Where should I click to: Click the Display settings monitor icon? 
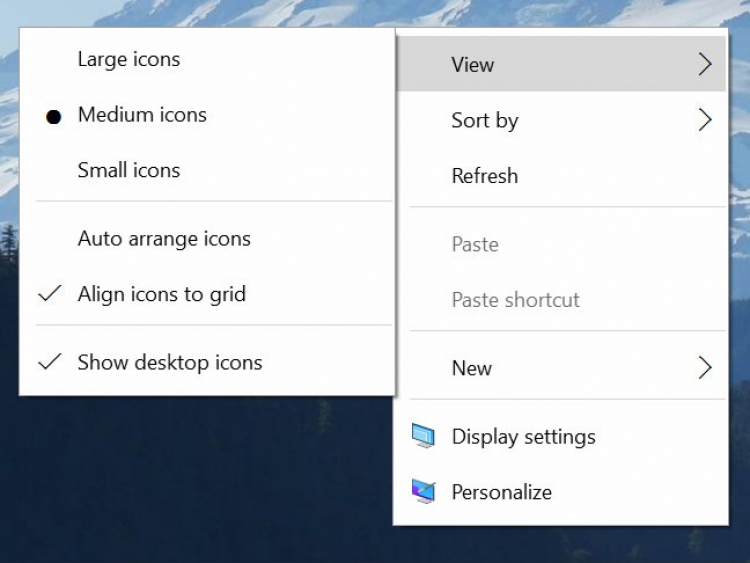tap(424, 436)
